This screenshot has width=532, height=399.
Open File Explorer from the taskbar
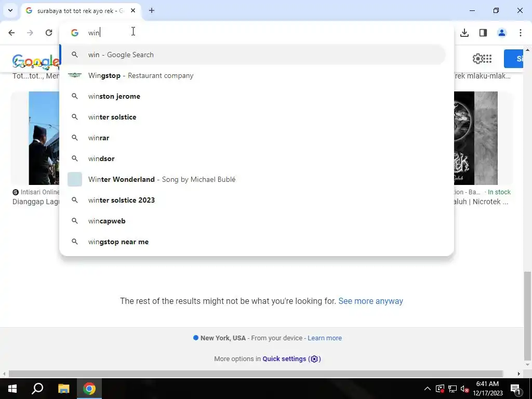[63, 389]
